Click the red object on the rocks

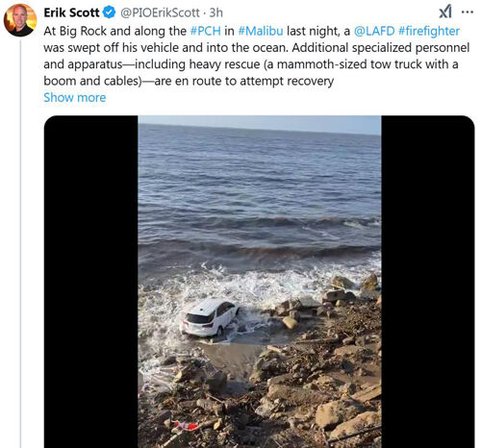[x=184, y=426]
